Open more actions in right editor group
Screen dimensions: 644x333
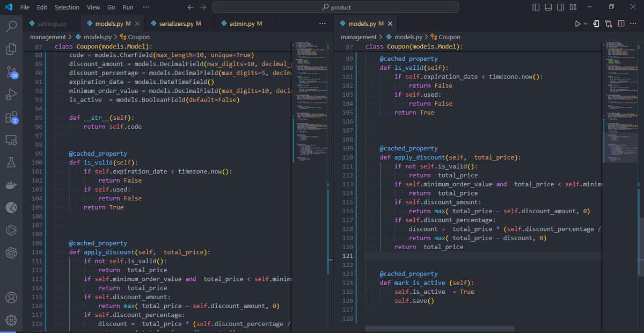coord(634,24)
